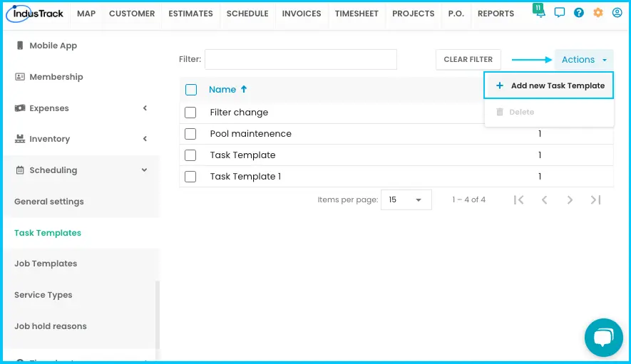Click the Membership sidebar label
Screen dimensions: 631x364
pos(56,77)
